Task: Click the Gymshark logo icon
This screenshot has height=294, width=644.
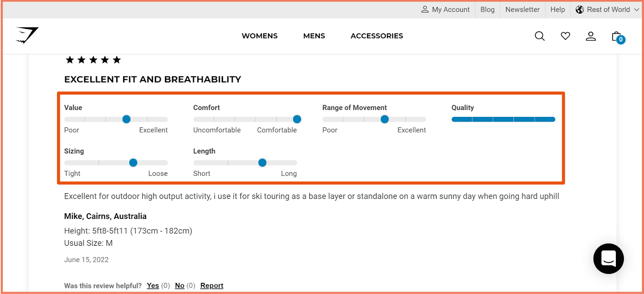Action: [x=27, y=35]
